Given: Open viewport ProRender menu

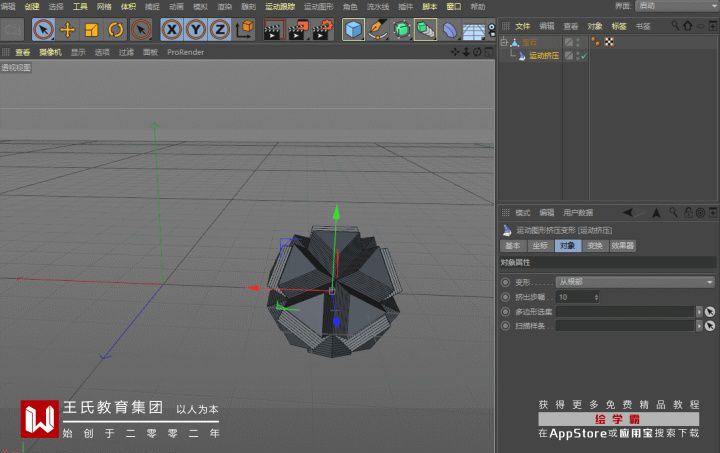Looking at the screenshot, I should point(186,52).
